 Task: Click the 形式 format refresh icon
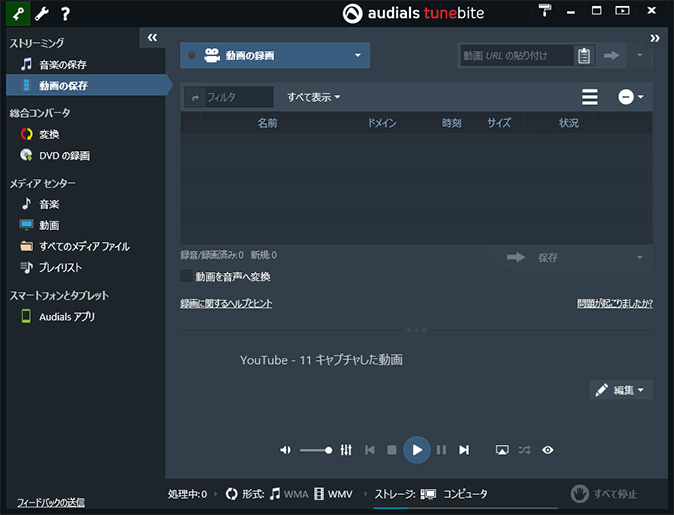[231, 494]
